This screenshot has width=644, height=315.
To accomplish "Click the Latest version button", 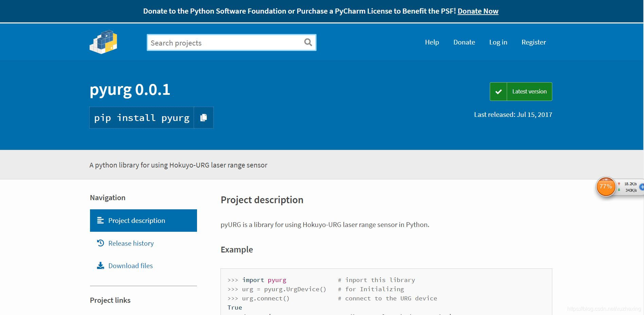I will coord(521,91).
